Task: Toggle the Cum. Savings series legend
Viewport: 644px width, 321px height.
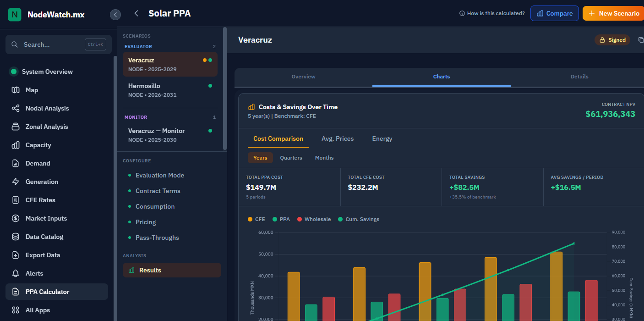Action: tap(359, 219)
